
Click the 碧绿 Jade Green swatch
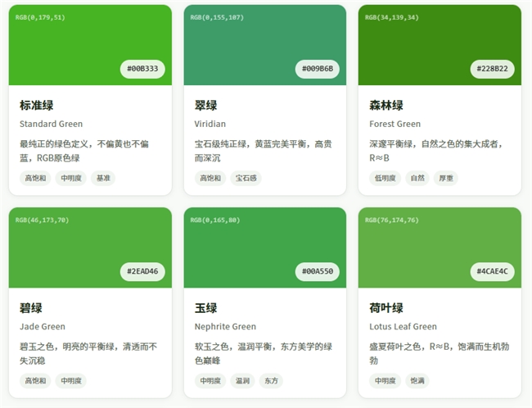click(90, 247)
